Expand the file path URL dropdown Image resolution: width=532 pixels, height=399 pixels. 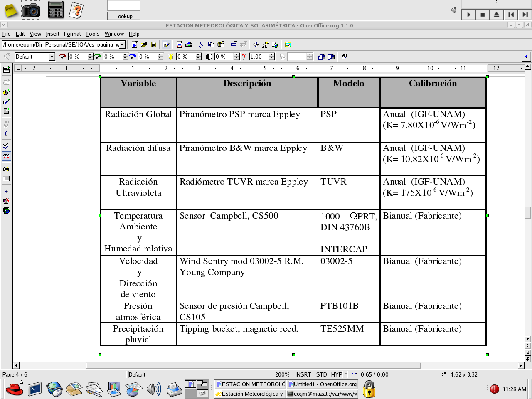(122, 44)
